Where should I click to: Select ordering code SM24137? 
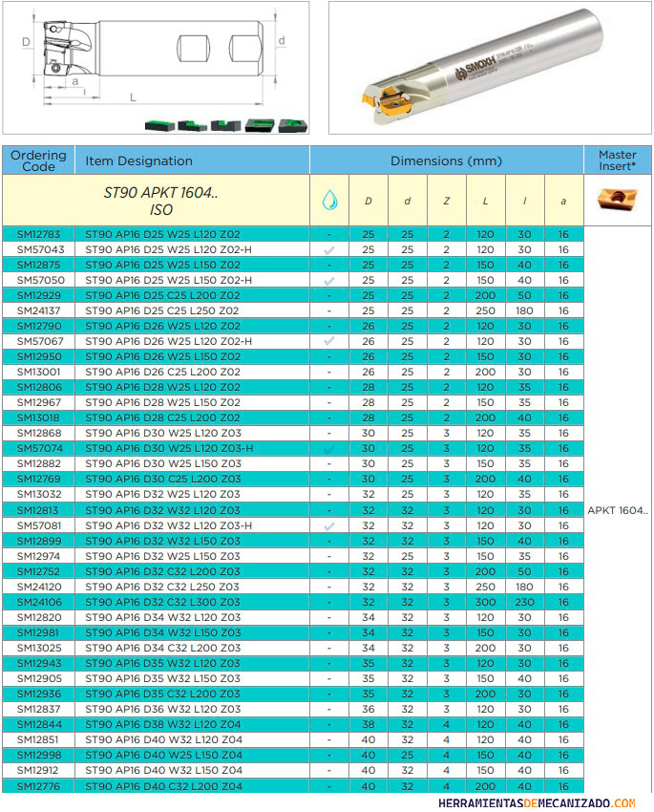click(x=38, y=310)
